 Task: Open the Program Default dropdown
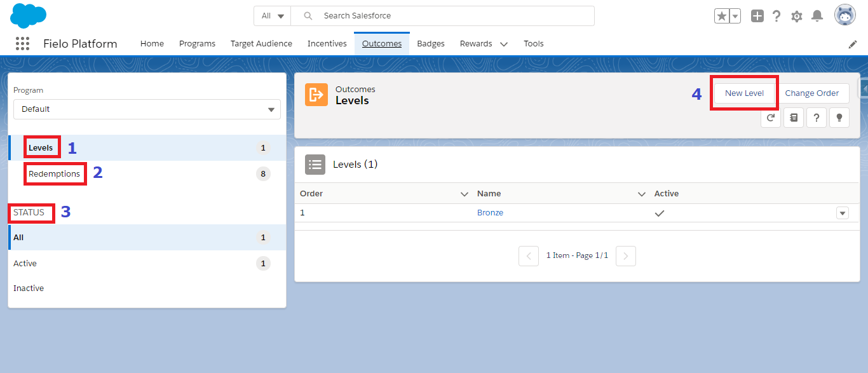click(x=147, y=109)
